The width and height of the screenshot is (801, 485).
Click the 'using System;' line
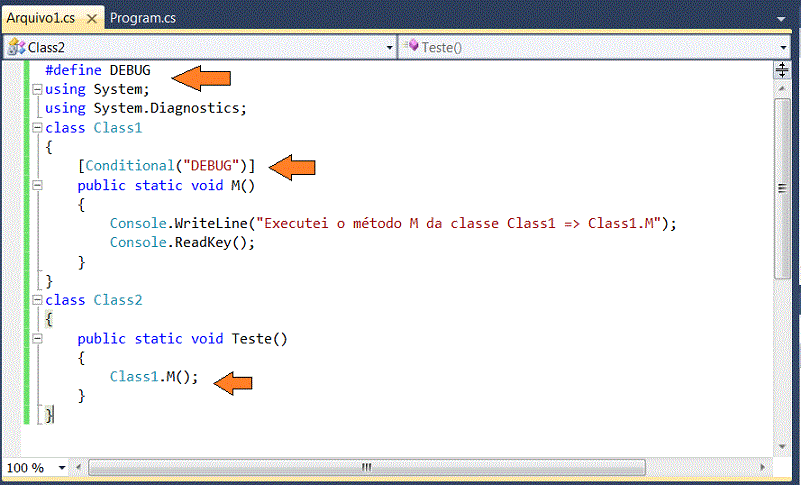point(97,89)
